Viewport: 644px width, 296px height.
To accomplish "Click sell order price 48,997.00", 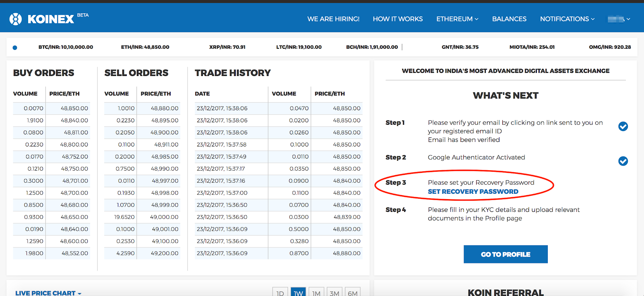I will click(x=165, y=181).
